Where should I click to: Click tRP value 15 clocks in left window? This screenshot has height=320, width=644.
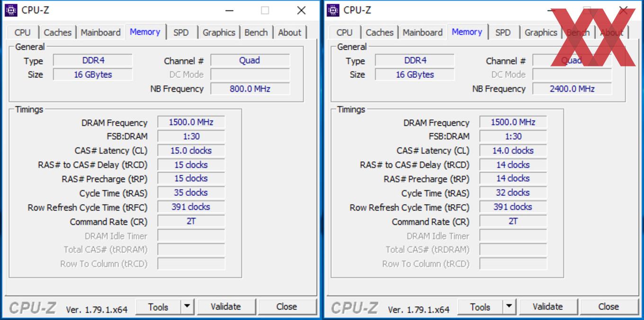(191, 179)
